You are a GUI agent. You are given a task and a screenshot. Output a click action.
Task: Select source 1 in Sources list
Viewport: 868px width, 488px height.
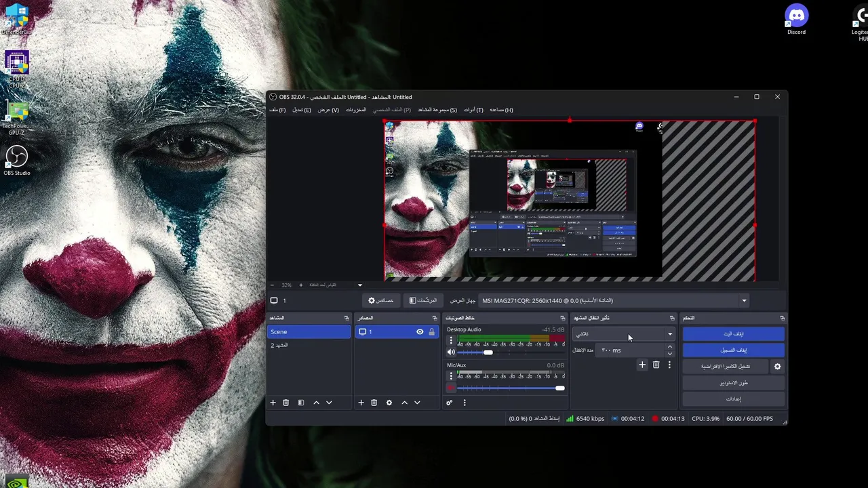(397, 332)
